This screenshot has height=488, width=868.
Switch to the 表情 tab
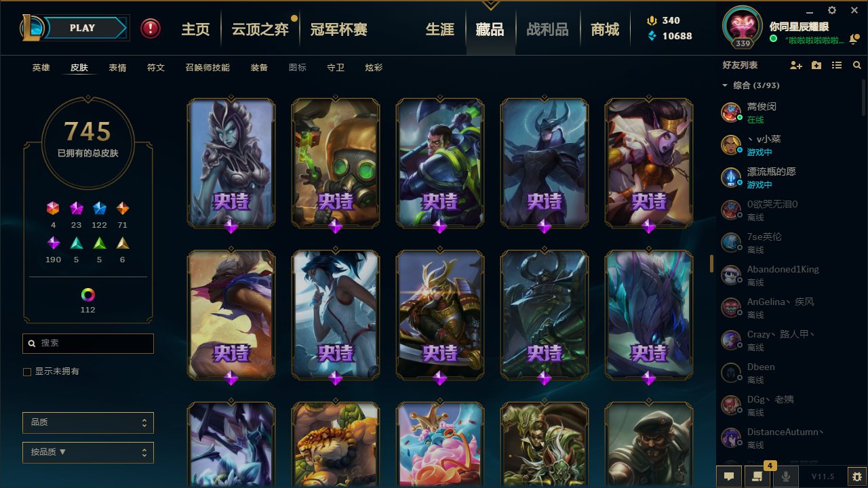tap(117, 68)
